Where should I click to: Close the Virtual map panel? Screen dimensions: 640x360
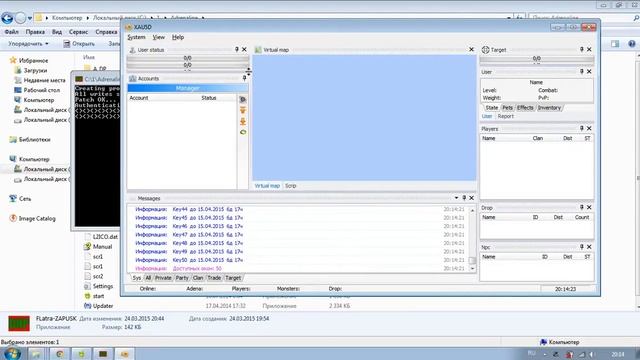tap(471, 49)
